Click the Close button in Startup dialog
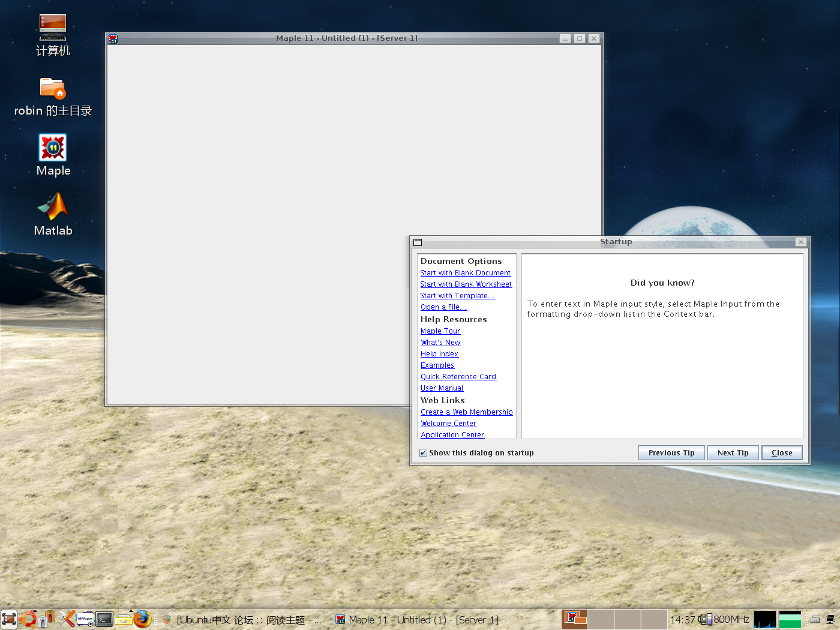 tap(782, 453)
